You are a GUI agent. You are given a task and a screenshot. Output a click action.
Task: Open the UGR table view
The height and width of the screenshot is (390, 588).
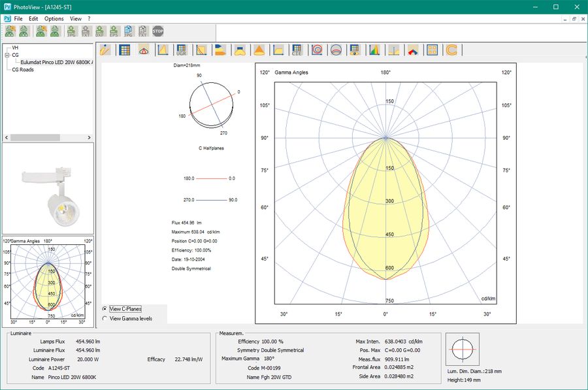click(x=182, y=50)
